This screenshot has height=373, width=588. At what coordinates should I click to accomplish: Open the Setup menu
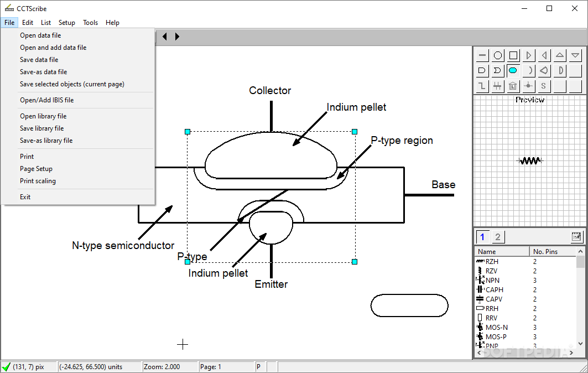click(67, 23)
